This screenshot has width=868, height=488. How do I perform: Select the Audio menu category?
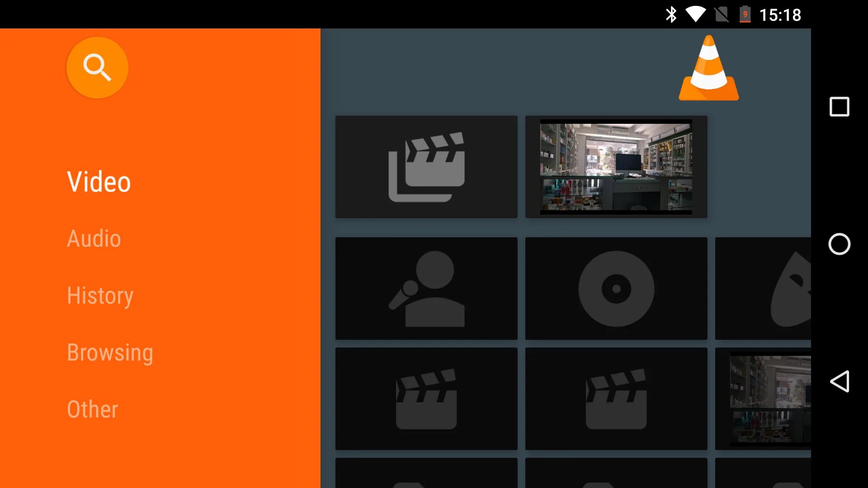(94, 239)
